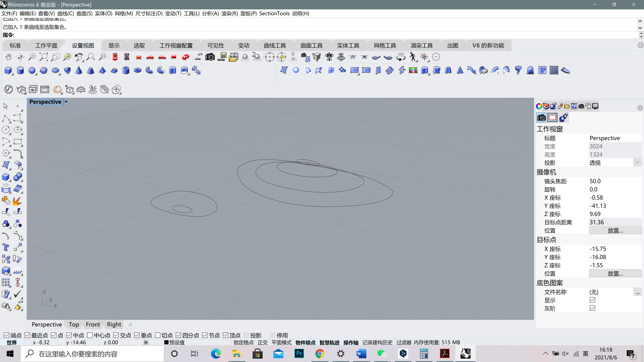Image resolution: width=644 pixels, height=362 pixels.
Task: Open the Layers panel icon
Action: [x=546, y=106]
